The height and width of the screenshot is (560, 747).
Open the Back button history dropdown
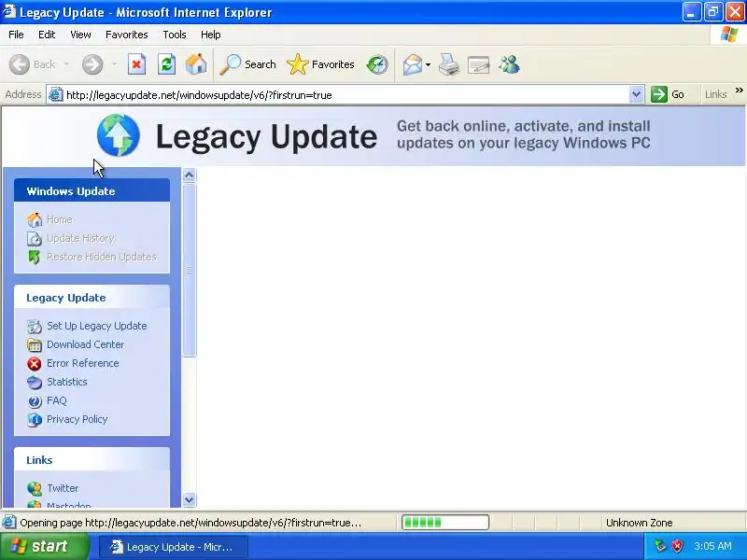tap(66, 64)
